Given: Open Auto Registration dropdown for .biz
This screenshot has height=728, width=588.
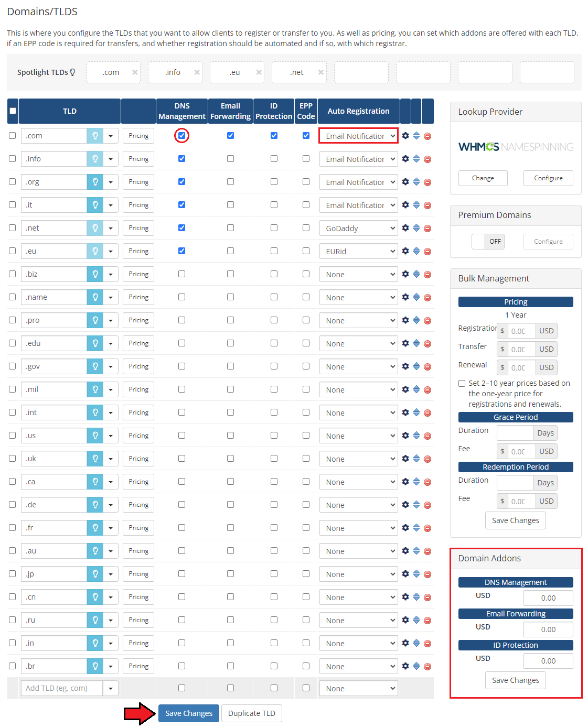Looking at the screenshot, I should 358,274.
